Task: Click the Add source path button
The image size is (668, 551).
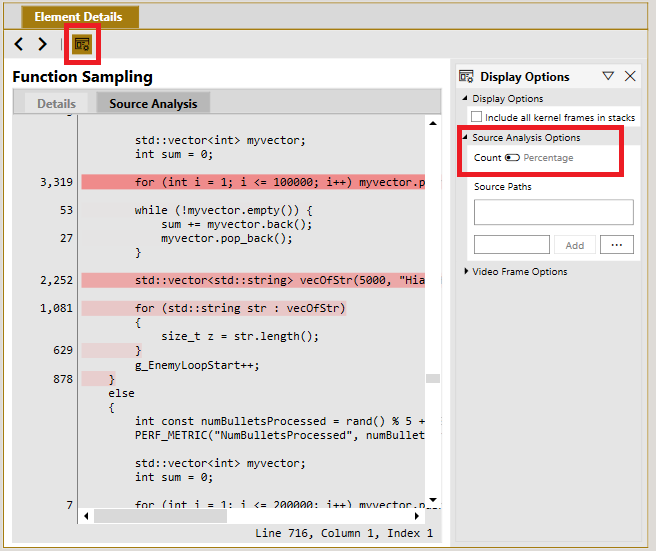Action: pyautogui.click(x=575, y=245)
